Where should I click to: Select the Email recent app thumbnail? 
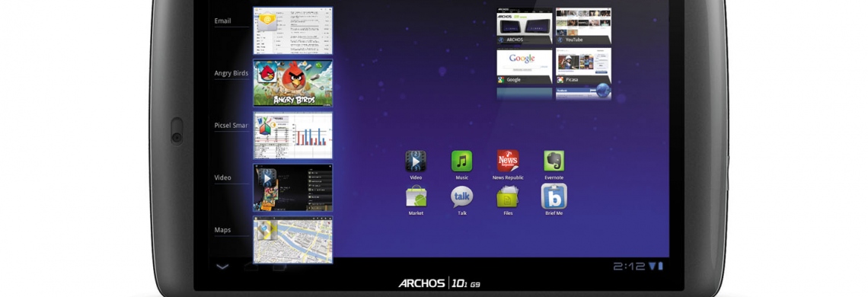[293, 30]
